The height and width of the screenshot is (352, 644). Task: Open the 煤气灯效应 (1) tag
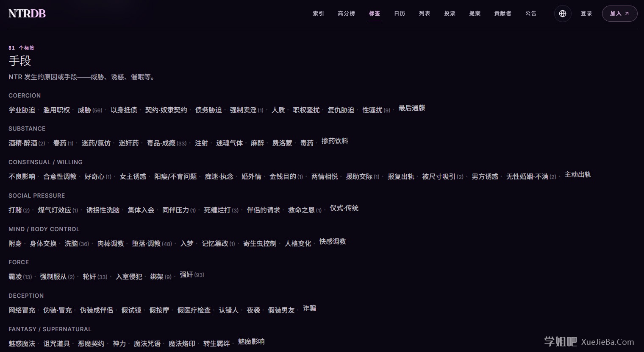[x=58, y=210]
